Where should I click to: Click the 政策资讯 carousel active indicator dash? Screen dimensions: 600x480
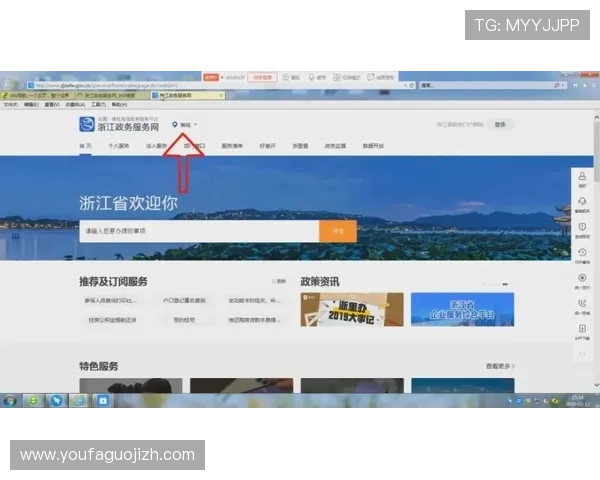(505, 284)
